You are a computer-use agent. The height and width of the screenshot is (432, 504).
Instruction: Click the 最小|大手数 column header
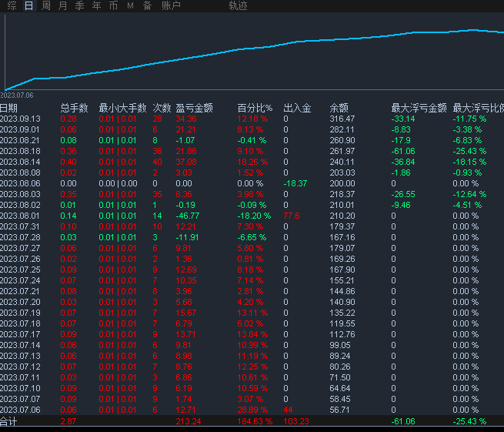[x=122, y=108]
